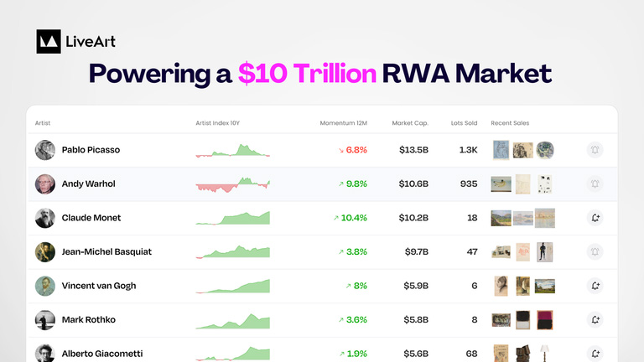The image size is (644, 362).
Task: Click Alberto Giacometti's alert bell icon
Action: tap(595, 354)
